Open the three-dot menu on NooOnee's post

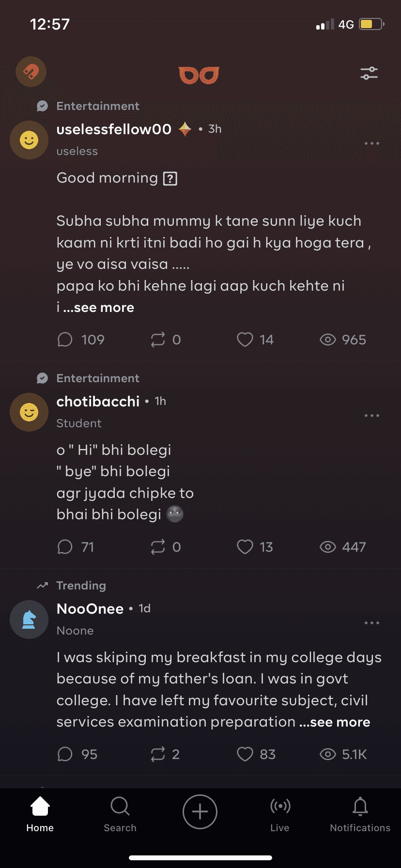point(371,622)
